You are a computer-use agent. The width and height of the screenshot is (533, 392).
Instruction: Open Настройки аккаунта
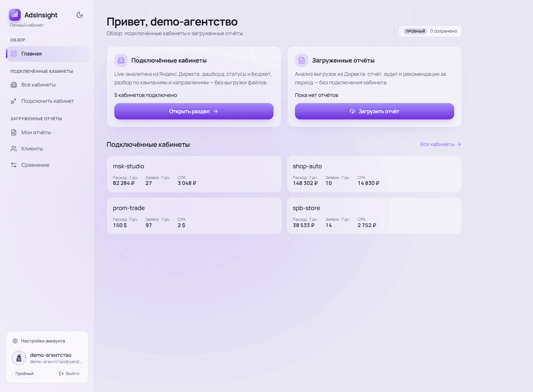[x=43, y=341]
